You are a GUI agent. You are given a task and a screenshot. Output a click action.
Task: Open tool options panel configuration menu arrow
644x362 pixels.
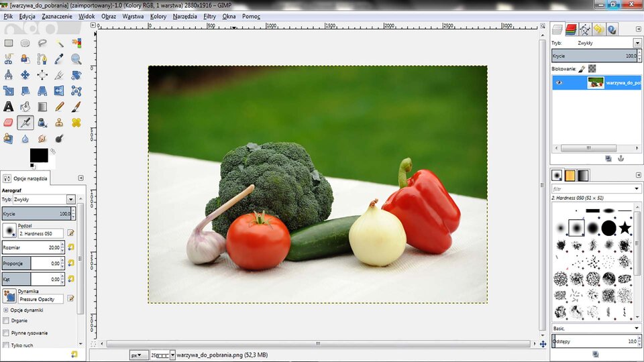[x=81, y=178]
